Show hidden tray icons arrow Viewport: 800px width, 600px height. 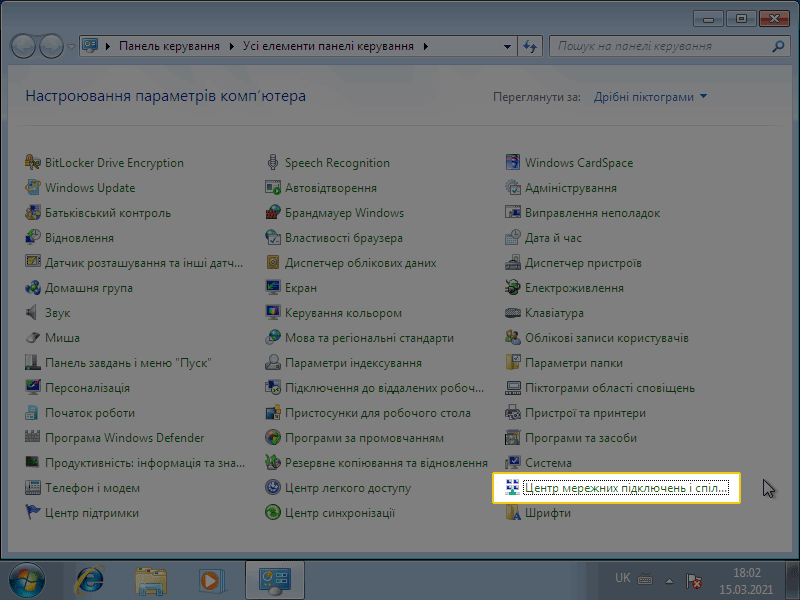669,581
